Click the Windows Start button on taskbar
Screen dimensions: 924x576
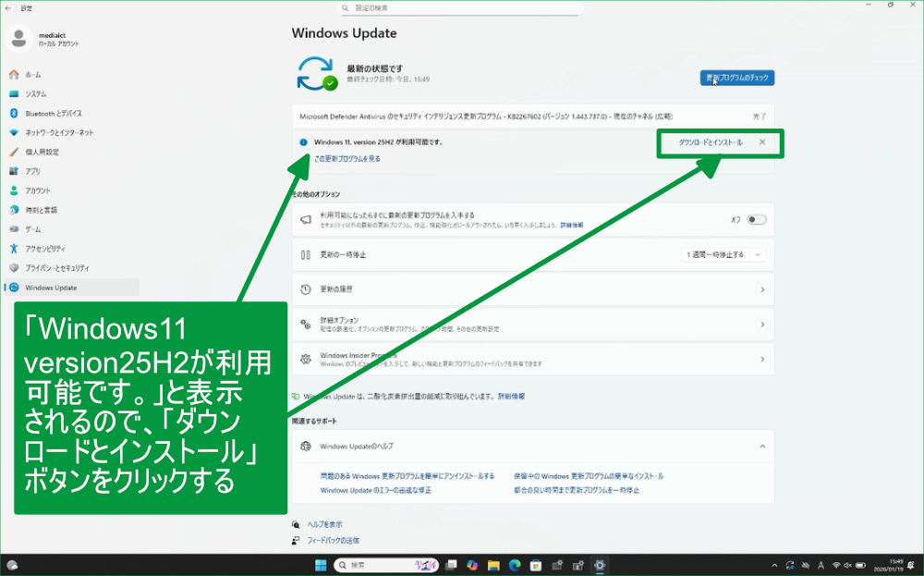(321, 565)
